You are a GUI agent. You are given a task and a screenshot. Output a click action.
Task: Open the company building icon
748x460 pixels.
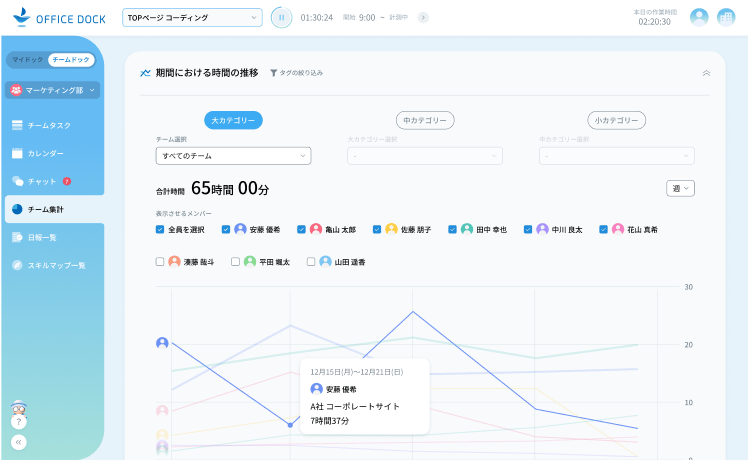pos(726,18)
